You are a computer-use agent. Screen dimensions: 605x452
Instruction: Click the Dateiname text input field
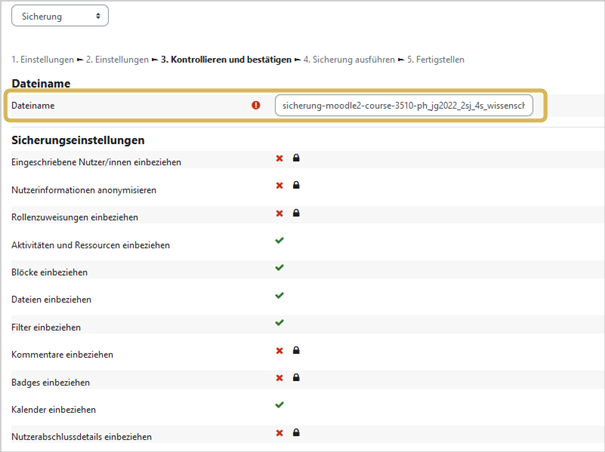(x=404, y=105)
